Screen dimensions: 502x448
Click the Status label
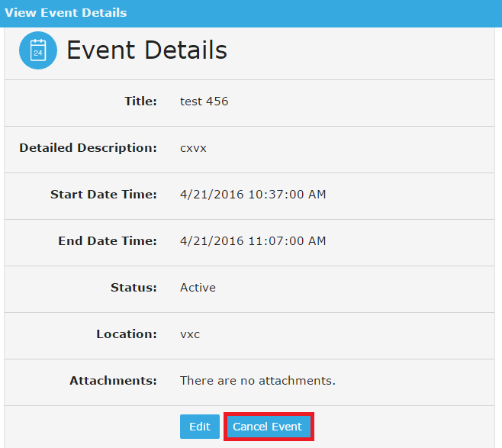pos(134,288)
